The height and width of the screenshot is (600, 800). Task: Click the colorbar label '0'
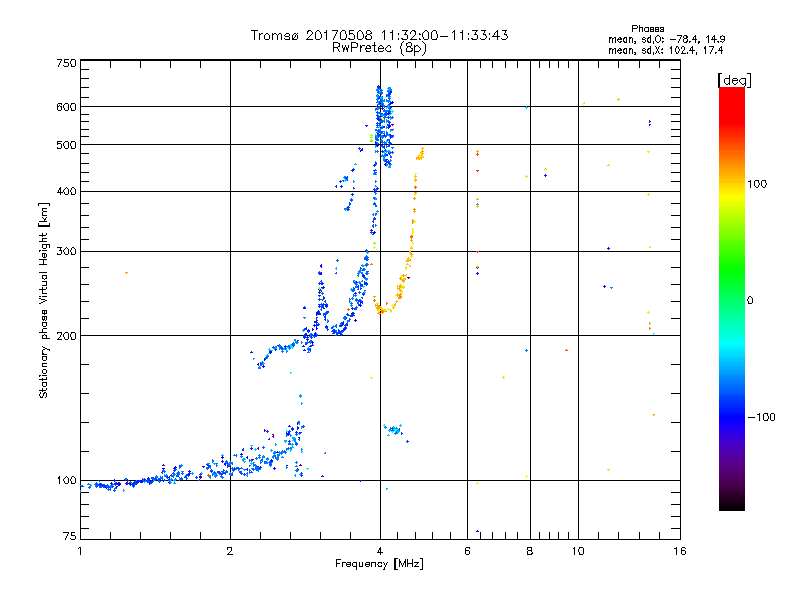tap(750, 301)
